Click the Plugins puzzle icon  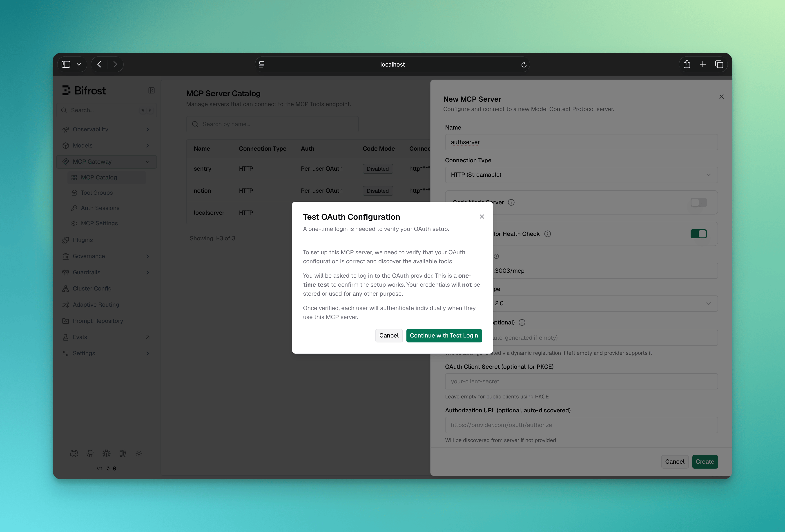pos(66,240)
